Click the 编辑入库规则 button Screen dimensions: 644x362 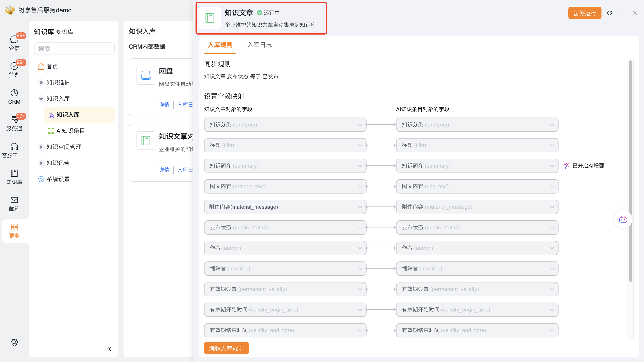coord(226,348)
